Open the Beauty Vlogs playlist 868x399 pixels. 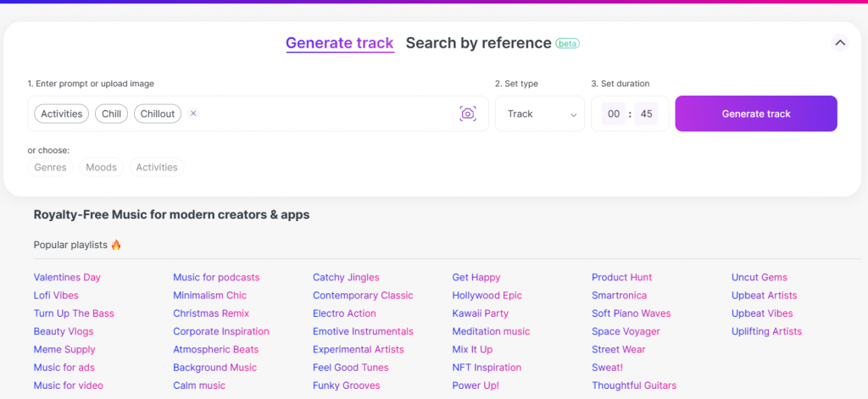click(64, 331)
